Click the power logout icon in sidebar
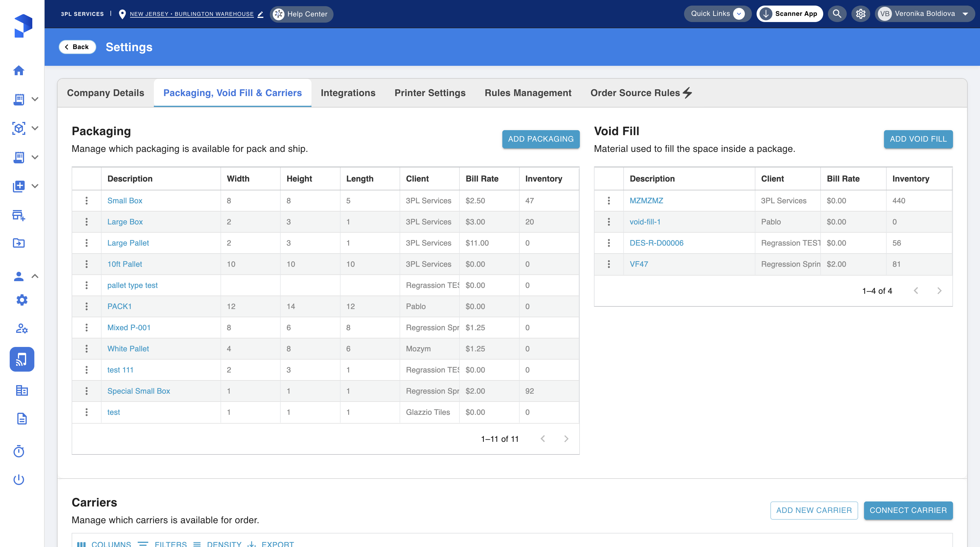Screen dimensions: 980x547 pos(18,480)
